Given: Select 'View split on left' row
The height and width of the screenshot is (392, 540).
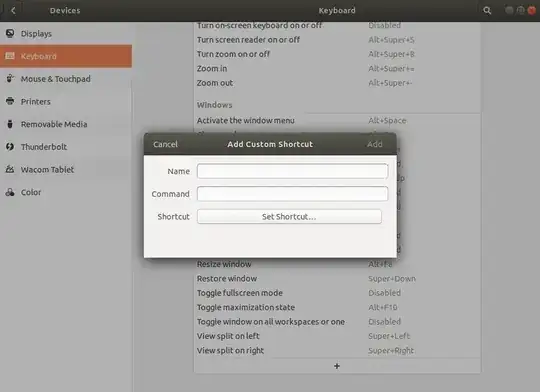Looking at the screenshot, I should point(337,336).
